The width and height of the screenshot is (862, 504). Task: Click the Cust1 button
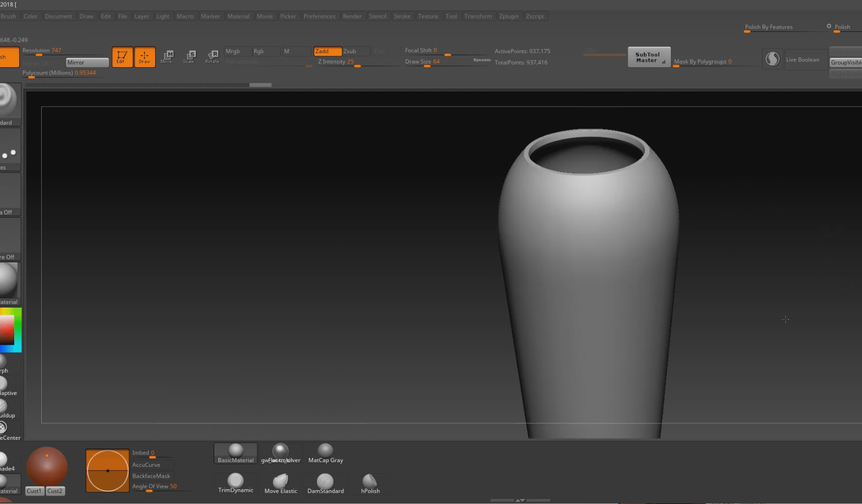tap(34, 491)
